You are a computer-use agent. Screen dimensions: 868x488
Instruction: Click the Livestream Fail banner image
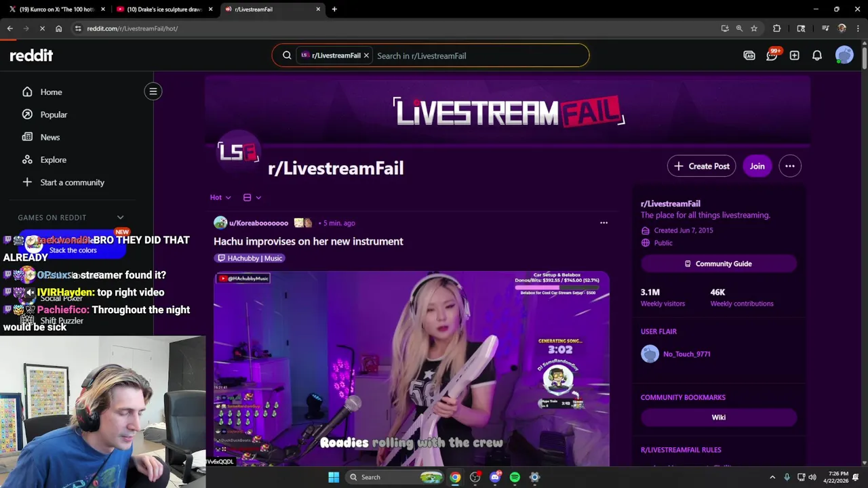508,111
